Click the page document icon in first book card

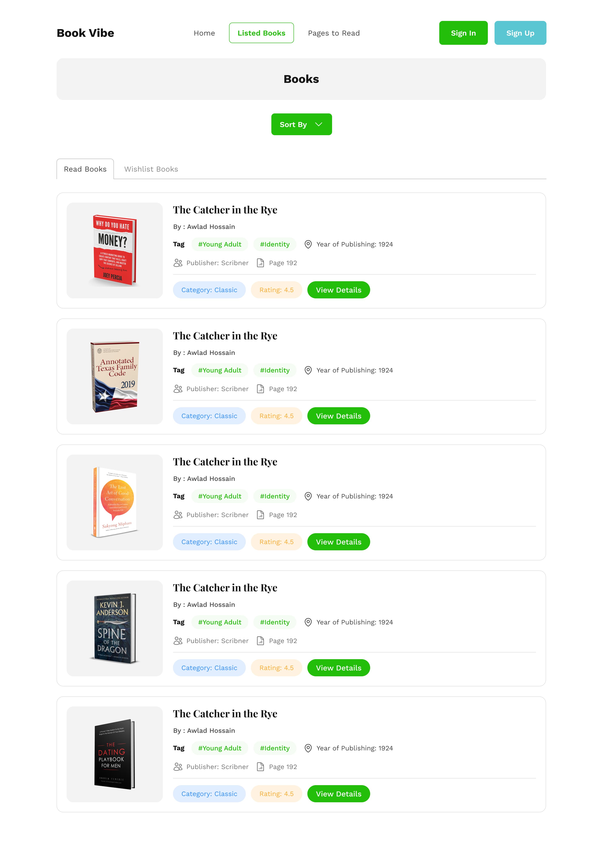260,263
